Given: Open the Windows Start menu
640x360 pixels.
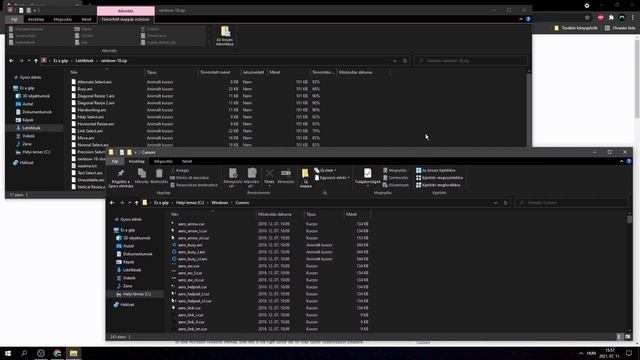Looking at the screenshot, I should pos(8,353).
